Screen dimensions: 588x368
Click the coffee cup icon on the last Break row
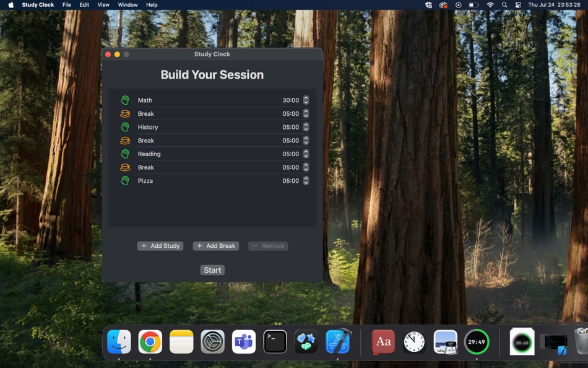(125, 167)
